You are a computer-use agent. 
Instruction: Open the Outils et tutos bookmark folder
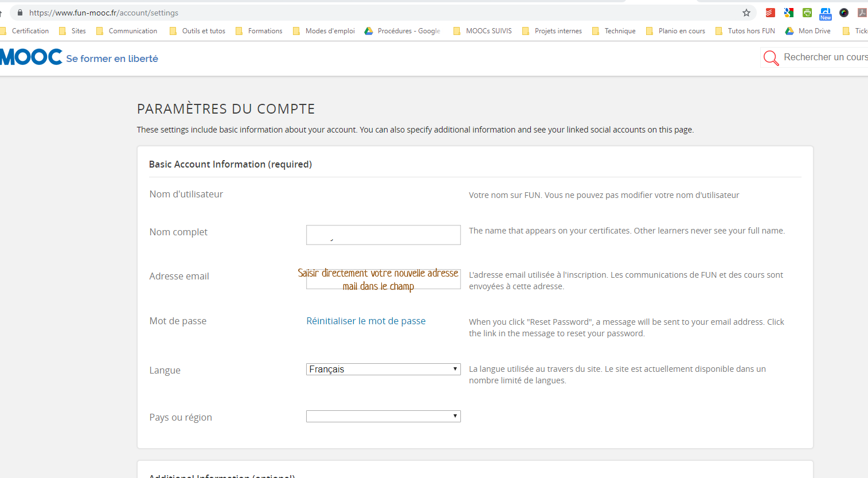tap(197, 31)
